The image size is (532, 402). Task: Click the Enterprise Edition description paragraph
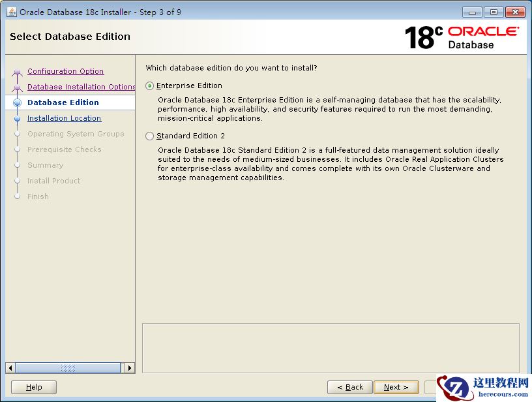coord(329,109)
